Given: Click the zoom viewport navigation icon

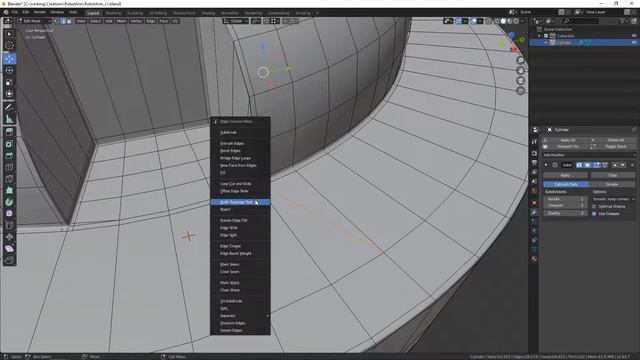Looking at the screenshot, I should pos(520,60).
